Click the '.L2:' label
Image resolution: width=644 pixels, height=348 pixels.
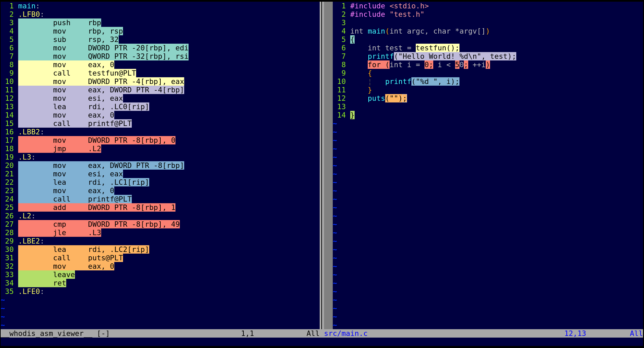pos(27,216)
